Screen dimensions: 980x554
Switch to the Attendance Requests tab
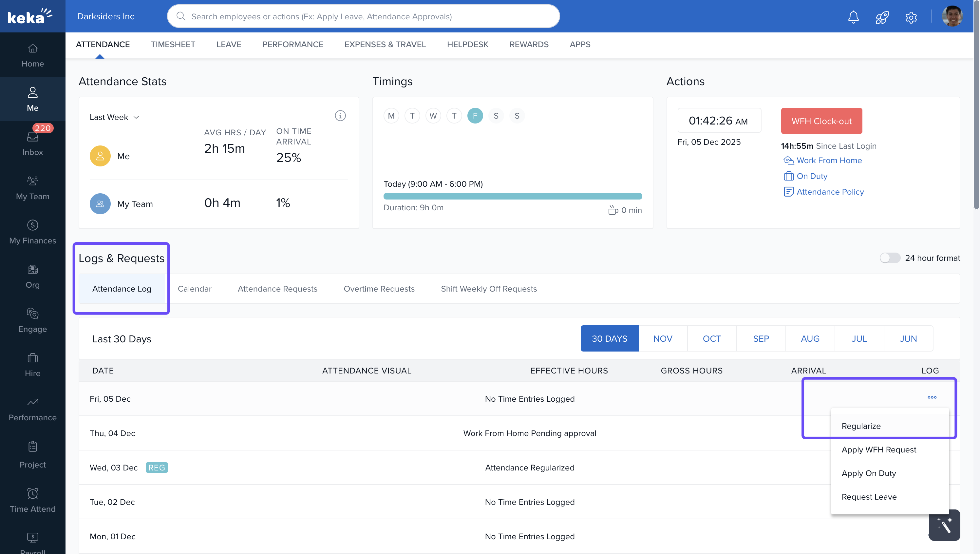tap(277, 289)
